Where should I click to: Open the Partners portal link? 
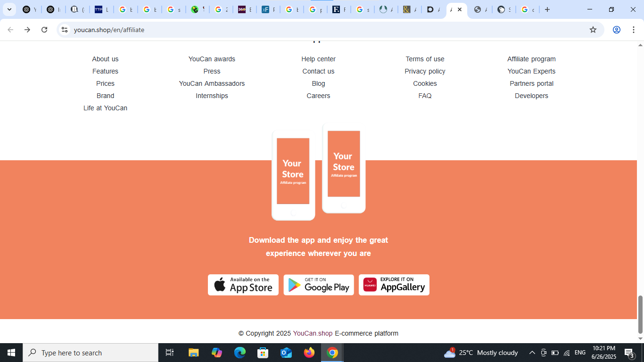(531, 83)
